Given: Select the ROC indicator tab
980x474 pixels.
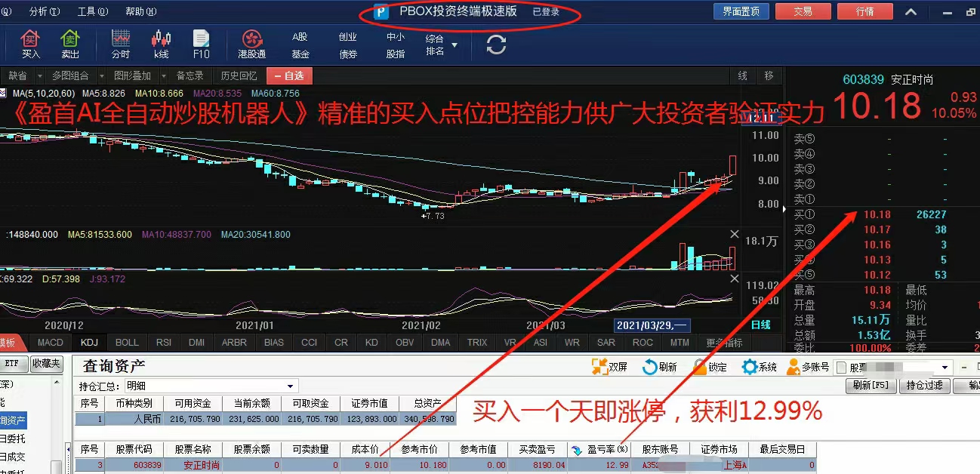Looking at the screenshot, I should click(x=643, y=343).
